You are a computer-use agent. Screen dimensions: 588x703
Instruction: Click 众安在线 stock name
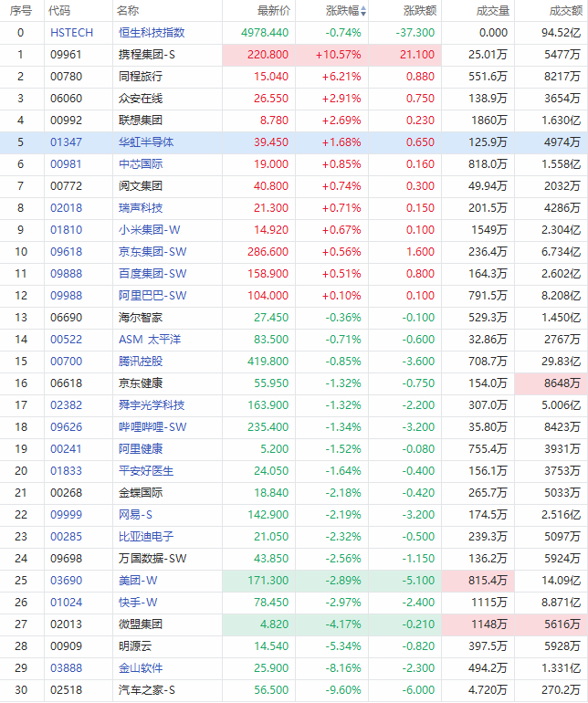coord(141,99)
